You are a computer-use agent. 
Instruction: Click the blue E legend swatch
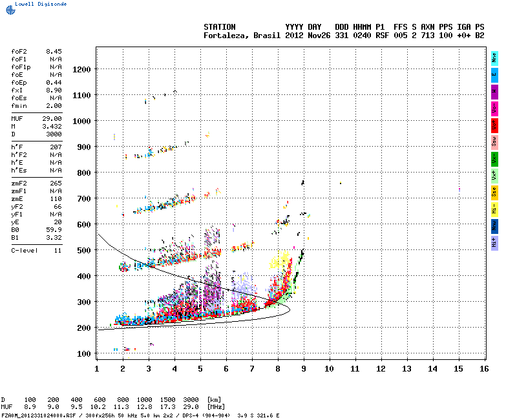coord(494,75)
